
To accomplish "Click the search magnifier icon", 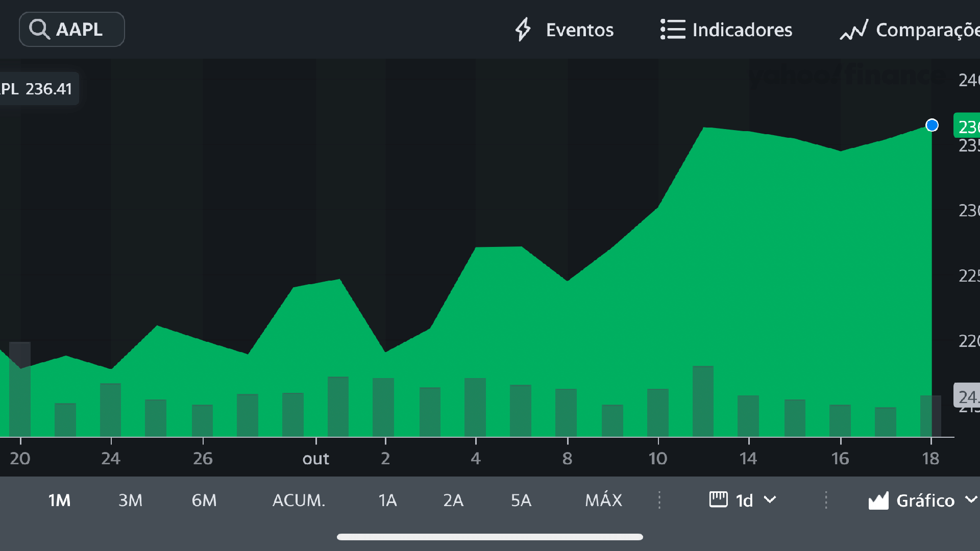I will (x=39, y=30).
